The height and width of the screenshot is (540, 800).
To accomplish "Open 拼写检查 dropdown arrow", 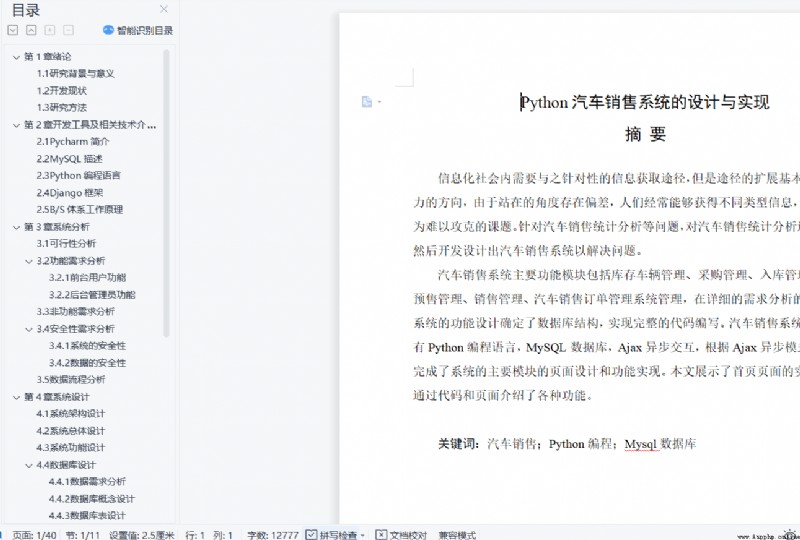I will (x=363, y=535).
